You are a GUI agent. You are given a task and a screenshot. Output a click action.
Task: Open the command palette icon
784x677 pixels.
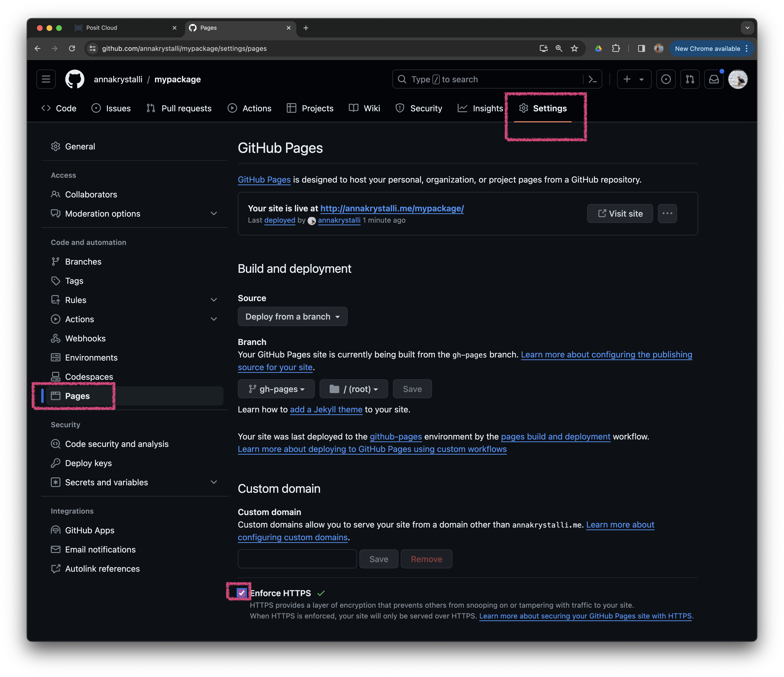click(x=592, y=79)
